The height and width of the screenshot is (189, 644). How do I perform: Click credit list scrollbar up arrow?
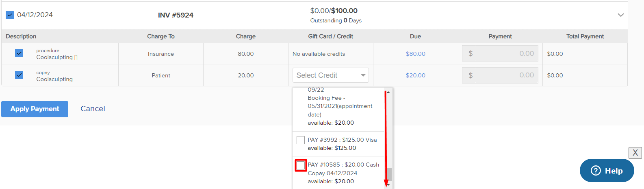pos(388,92)
